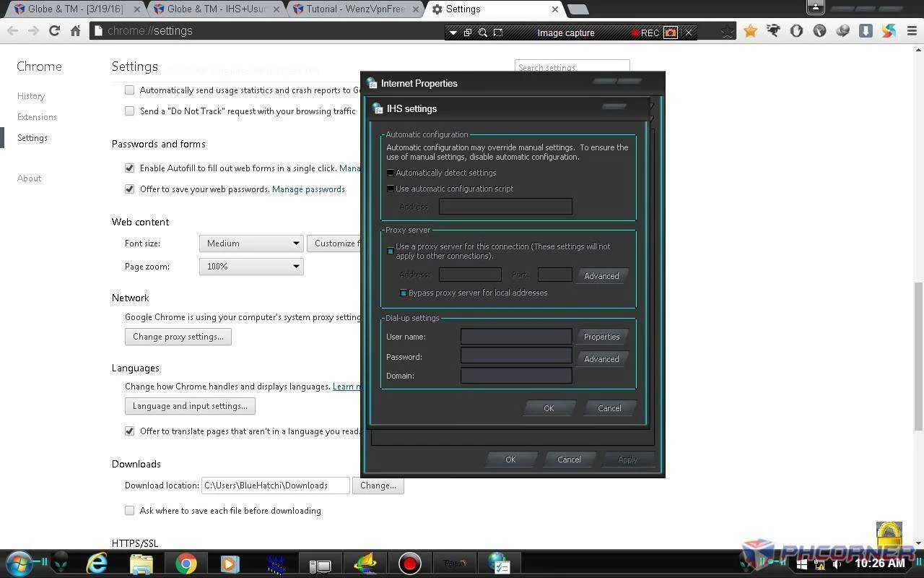Click the window capture icon in capture bar
Viewport: 924px width, 578px height.
(x=468, y=33)
